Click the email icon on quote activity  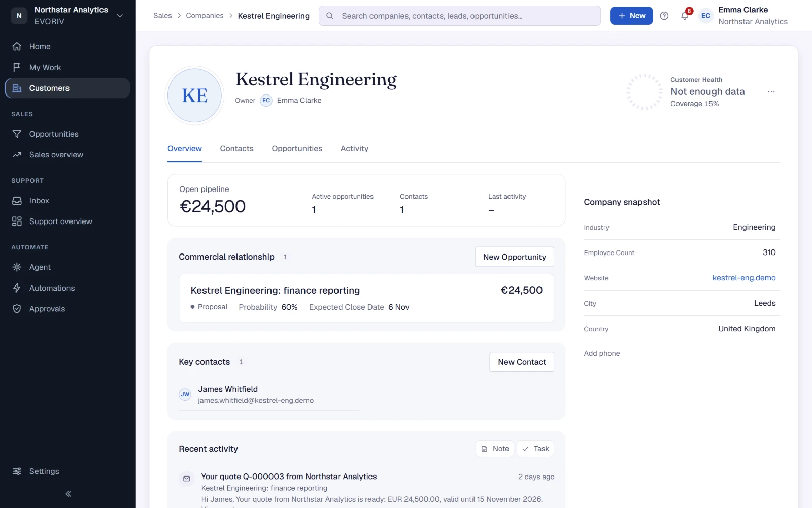pos(186,478)
